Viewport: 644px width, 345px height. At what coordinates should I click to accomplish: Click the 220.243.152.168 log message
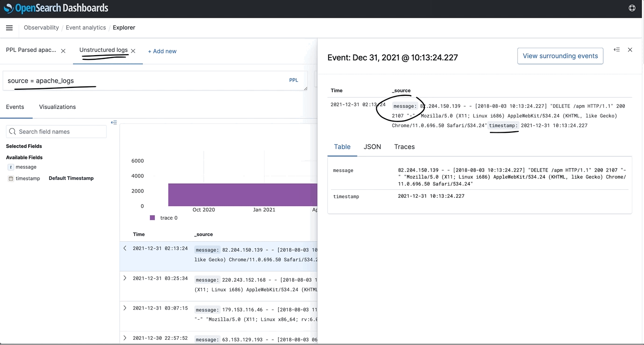point(256,285)
